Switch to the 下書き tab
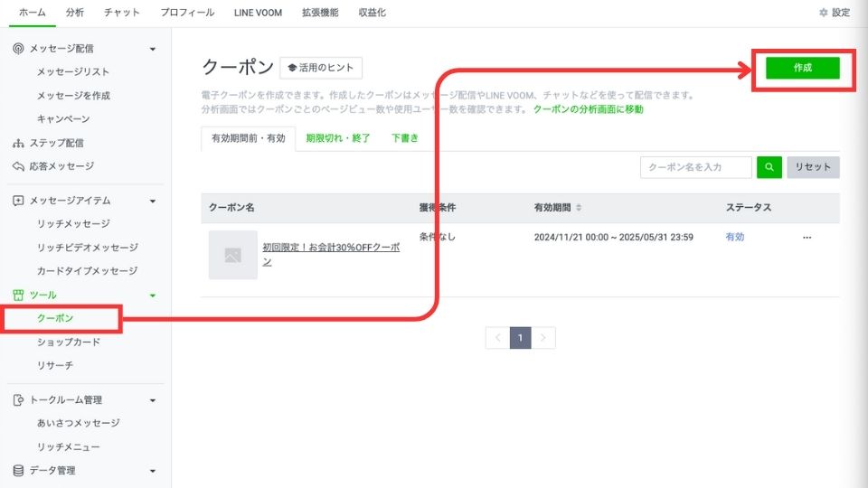 405,138
